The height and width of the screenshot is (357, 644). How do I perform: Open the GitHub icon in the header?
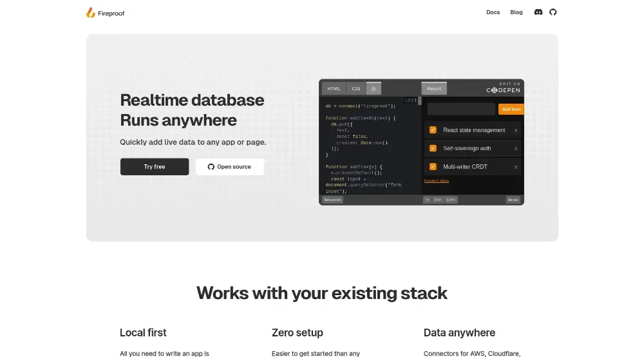tap(553, 12)
